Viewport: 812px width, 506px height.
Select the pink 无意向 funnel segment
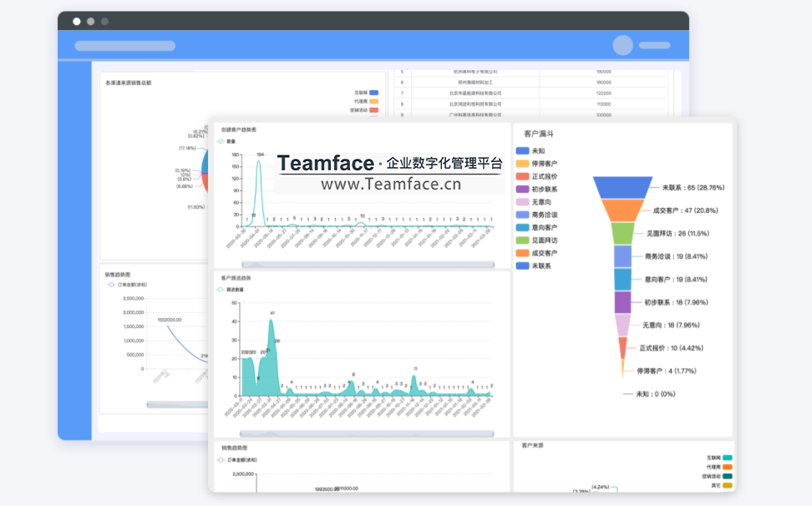coord(622,325)
